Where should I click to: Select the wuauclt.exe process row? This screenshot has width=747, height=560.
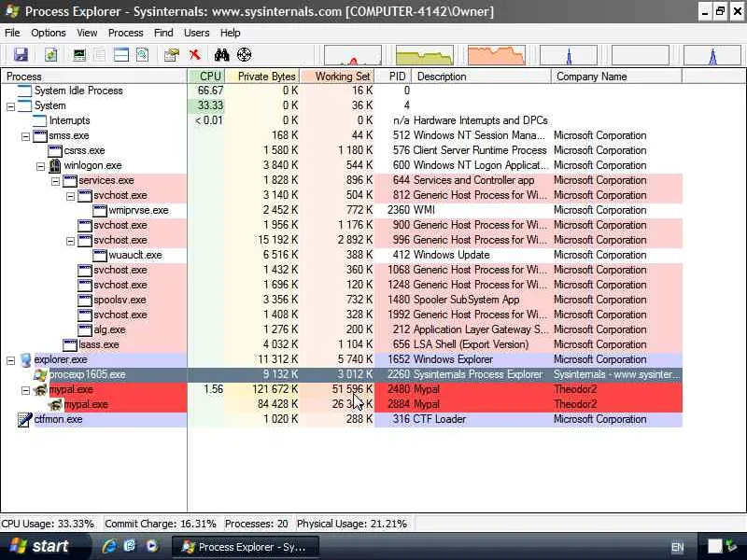(341, 255)
